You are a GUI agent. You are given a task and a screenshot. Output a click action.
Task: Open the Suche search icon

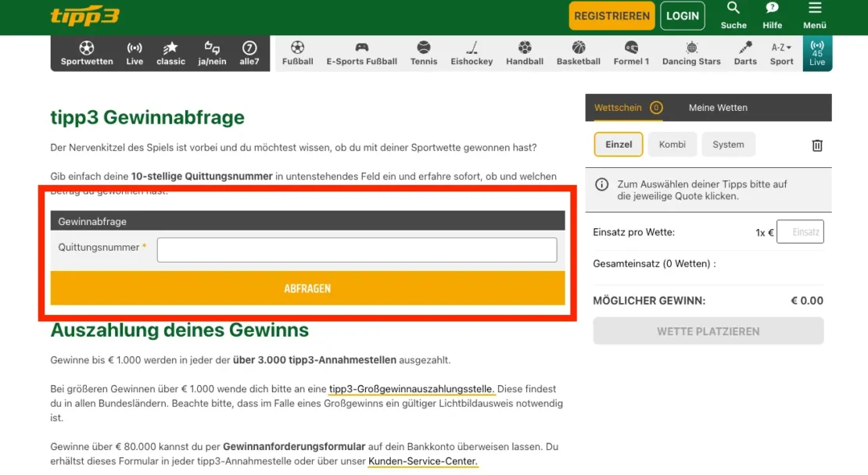tap(733, 15)
